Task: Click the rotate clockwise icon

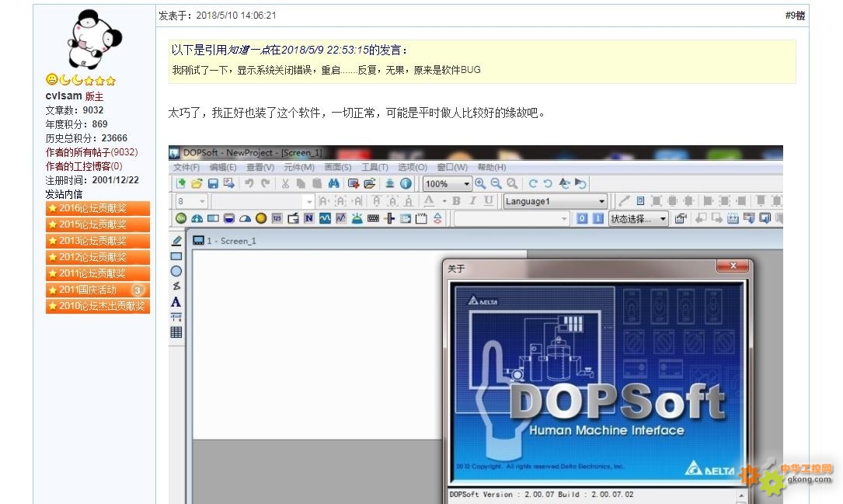Action: [x=533, y=184]
